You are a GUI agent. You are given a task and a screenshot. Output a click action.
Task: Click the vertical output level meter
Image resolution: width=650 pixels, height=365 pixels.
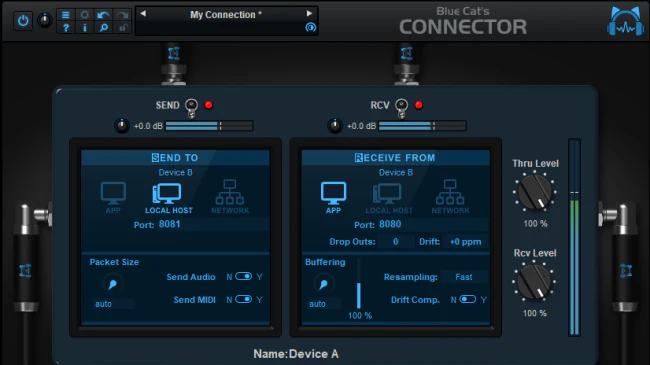pyautogui.click(x=574, y=237)
